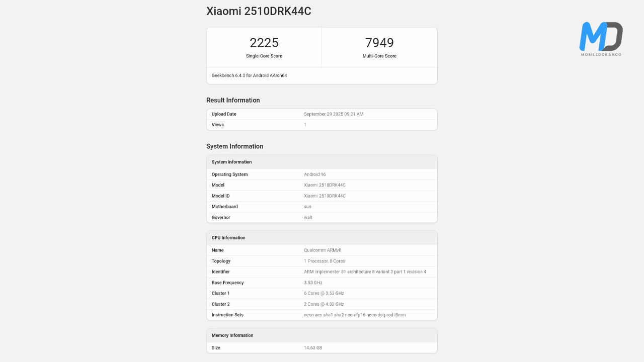Click the Xiaomi 2510DRK44C page title
Viewport: 644px width, 362px height.
[259, 11]
